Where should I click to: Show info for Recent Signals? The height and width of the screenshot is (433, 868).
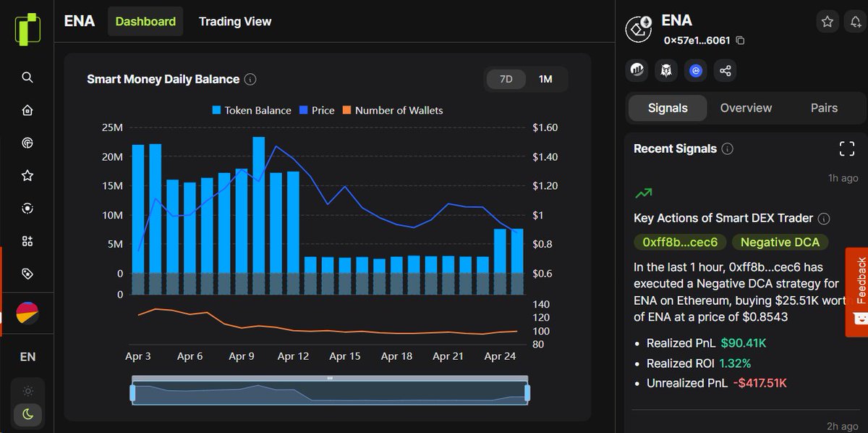pyautogui.click(x=728, y=148)
